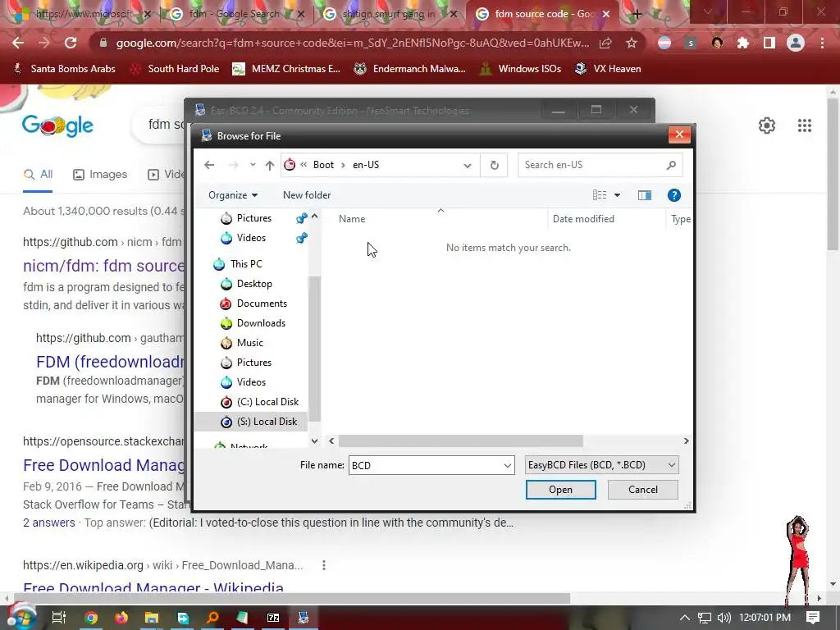Select the Images search tab
Viewport: 840px width, 630px height.
tap(100, 175)
